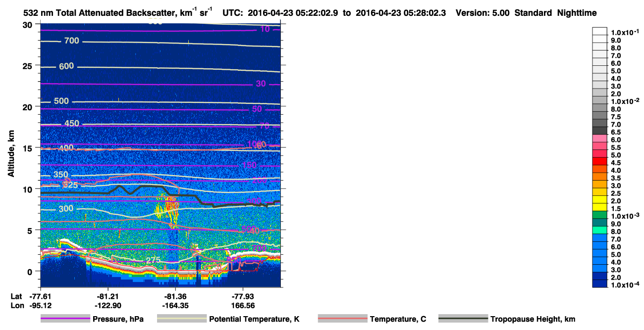Click the 450 potential temperature contour label
This screenshot has height=330, width=644.
click(x=72, y=123)
